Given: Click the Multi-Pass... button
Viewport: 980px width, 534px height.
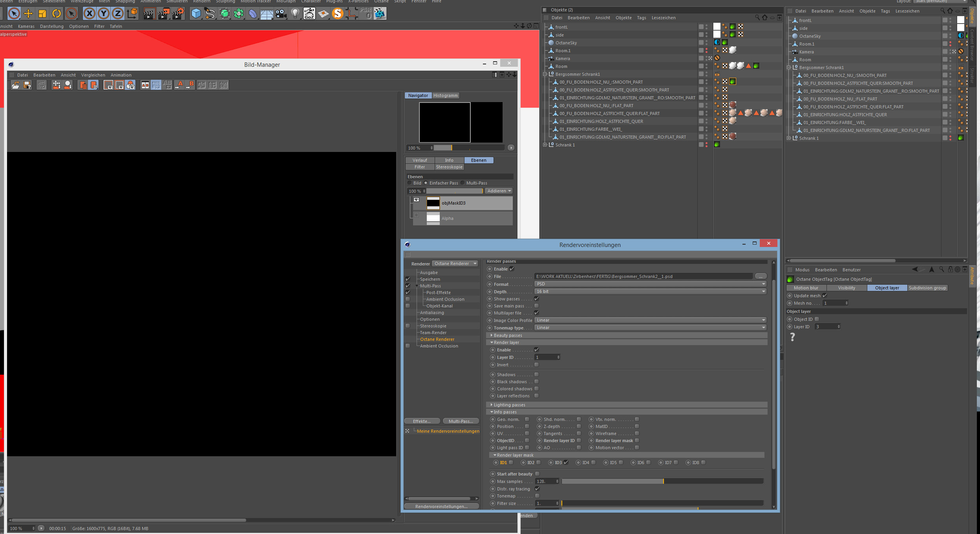Looking at the screenshot, I should click(x=461, y=421).
